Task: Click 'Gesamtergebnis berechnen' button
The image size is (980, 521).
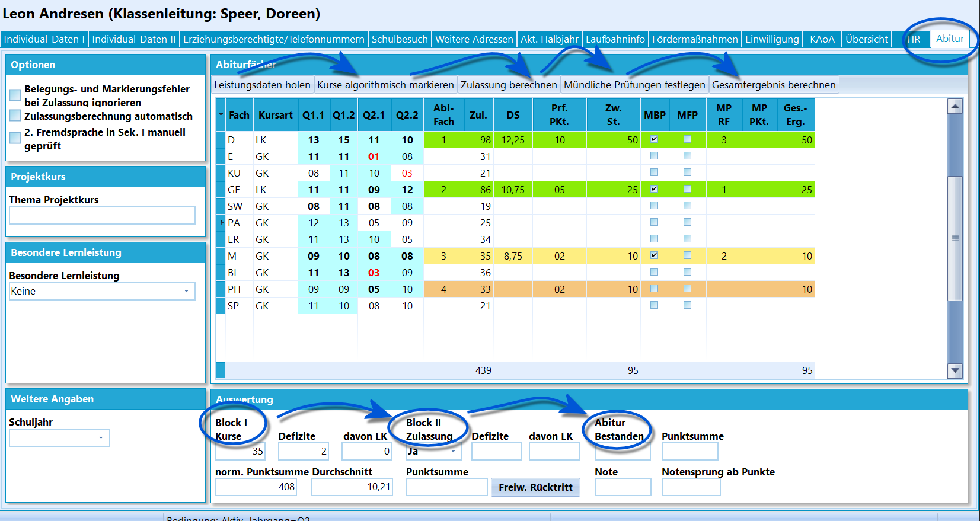Action: click(774, 85)
